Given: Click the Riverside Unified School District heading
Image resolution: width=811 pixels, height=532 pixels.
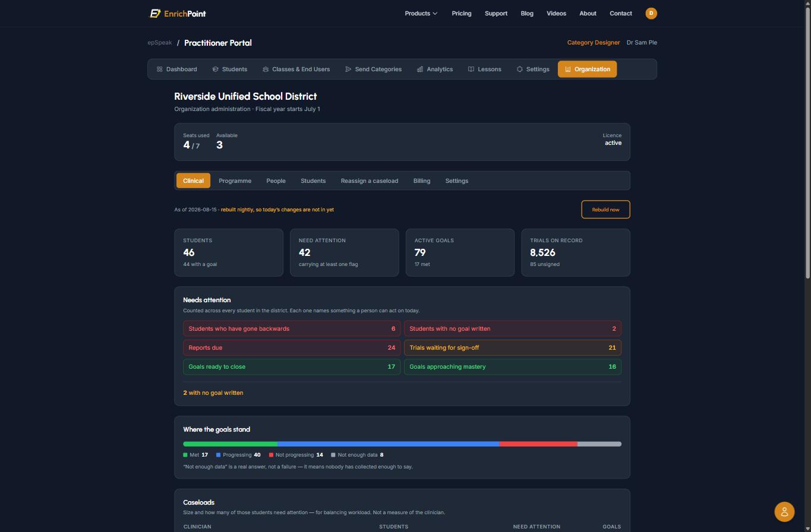Looking at the screenshot, I should tap(245, 96).
